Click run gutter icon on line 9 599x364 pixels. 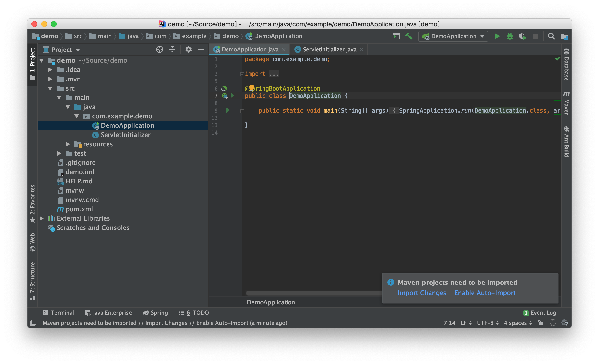tap(228, 110)
